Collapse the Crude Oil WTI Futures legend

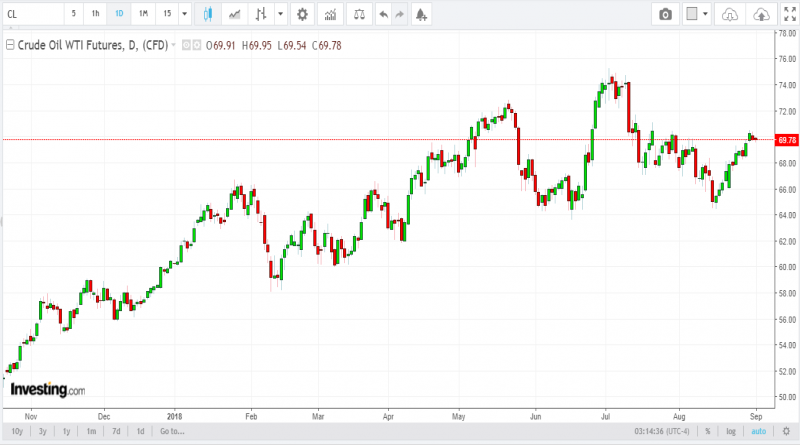pyautogui.click(x=10, y=45)
